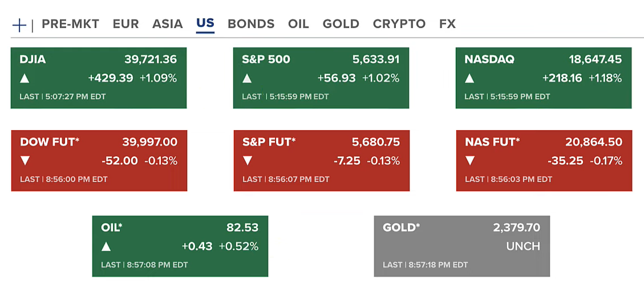
Task: Select the OIL tab in navigation
Action: (298, 24)
